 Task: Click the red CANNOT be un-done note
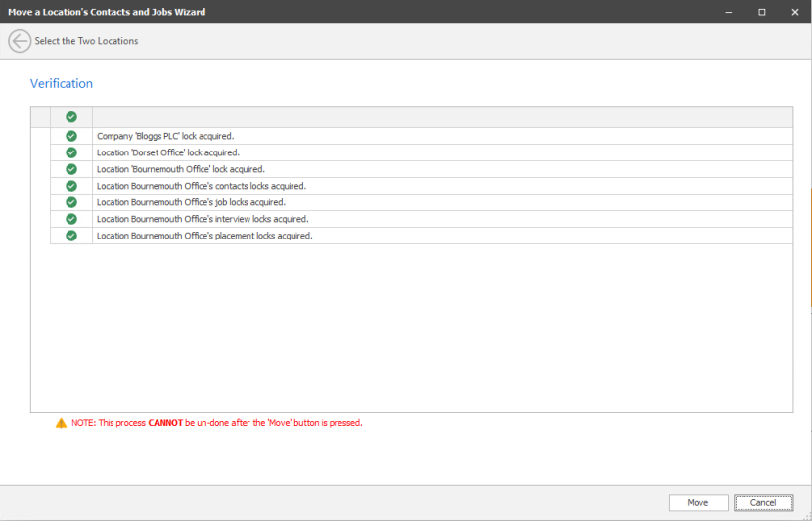tap(215, 423)
